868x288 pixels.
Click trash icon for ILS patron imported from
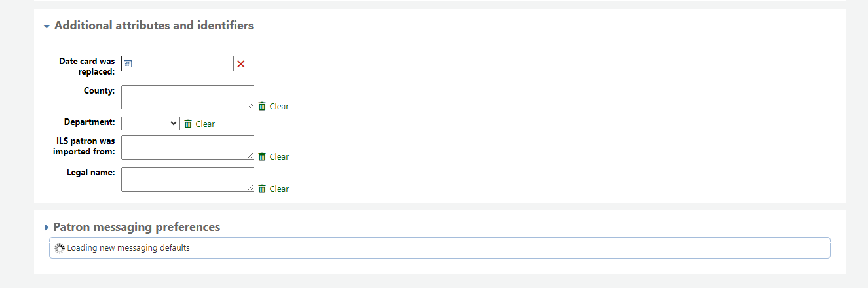coord(262,156)
